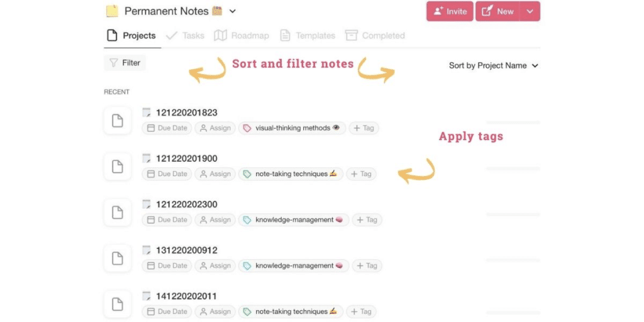Click document icon beside note 121220201900
This screenshot has width=644, height=322.
118,167
